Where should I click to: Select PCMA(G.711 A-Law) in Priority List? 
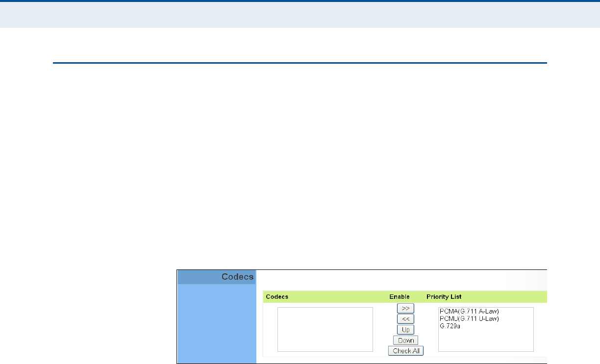coord(469,312)
